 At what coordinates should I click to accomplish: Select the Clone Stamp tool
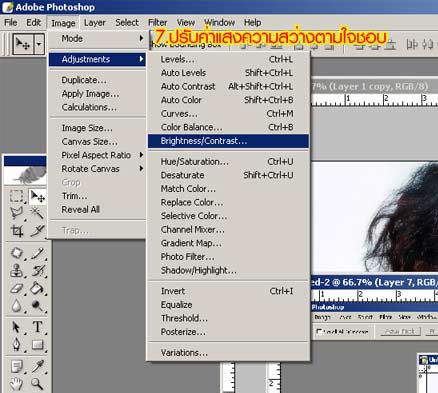point(17,271)
